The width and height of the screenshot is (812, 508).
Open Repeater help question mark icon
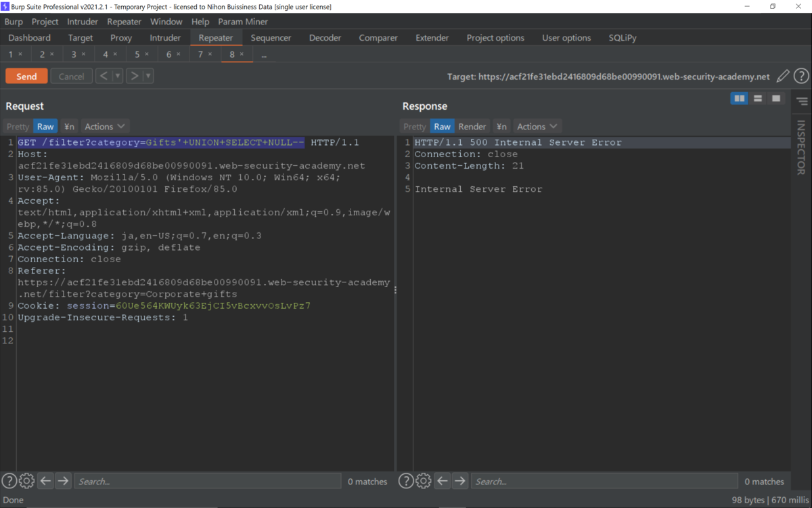pos(801,76)
